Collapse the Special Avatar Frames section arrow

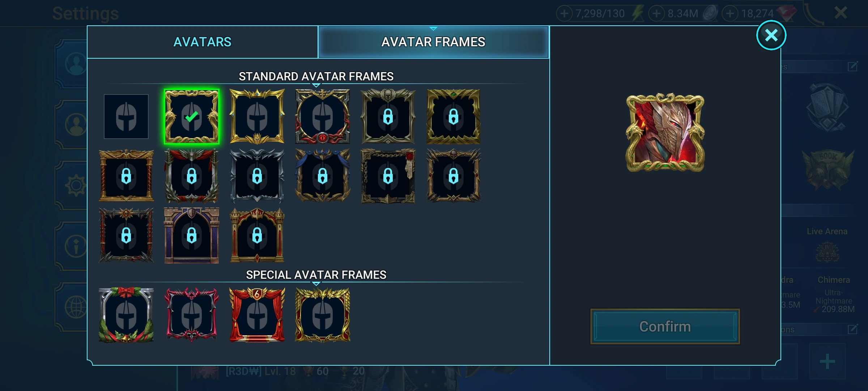click(316, 284)
